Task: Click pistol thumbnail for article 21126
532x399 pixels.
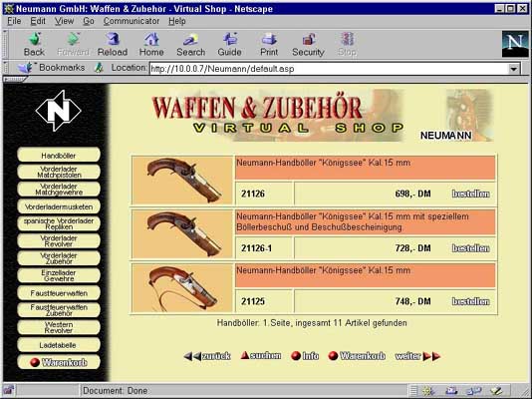Action: (182, 180)
